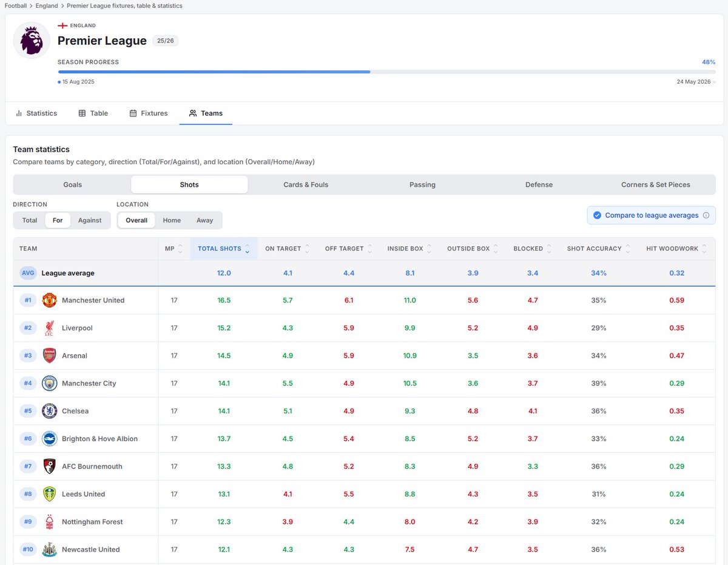Sort by the Shot Accuracy column
Image resolution: width=728 pixels, height=565 pixels.
coord(599,249)
